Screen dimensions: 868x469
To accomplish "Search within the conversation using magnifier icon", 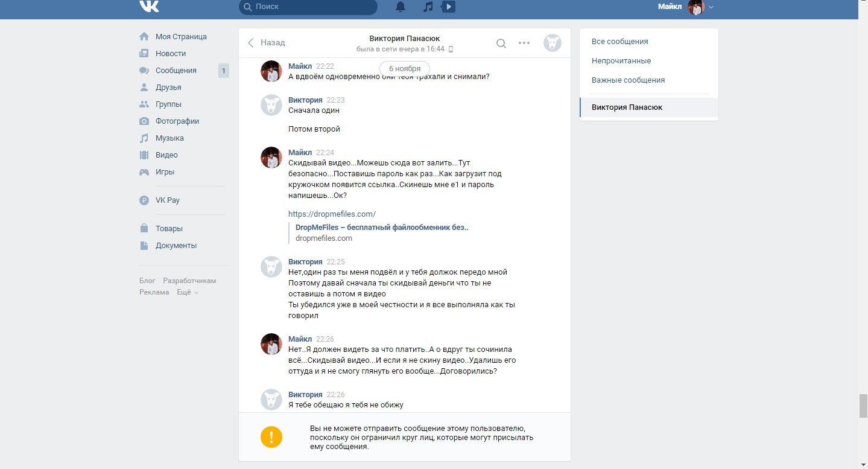I will (x=501, y=43).
